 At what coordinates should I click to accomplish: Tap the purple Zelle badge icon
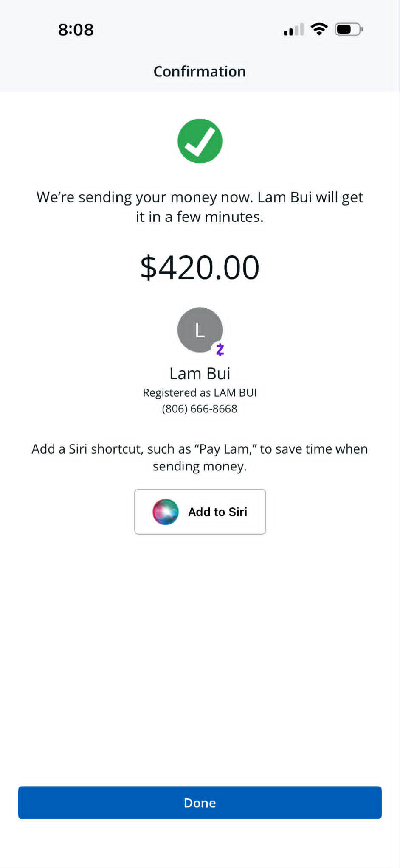220,350
